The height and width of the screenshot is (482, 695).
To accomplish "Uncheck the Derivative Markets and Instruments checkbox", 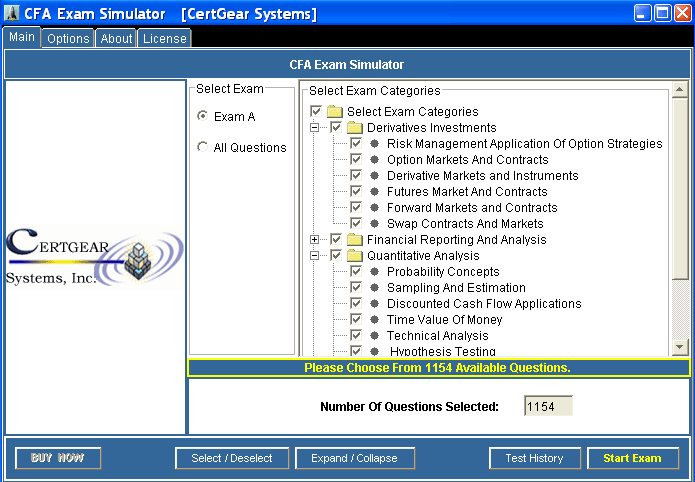I will 355,176.
